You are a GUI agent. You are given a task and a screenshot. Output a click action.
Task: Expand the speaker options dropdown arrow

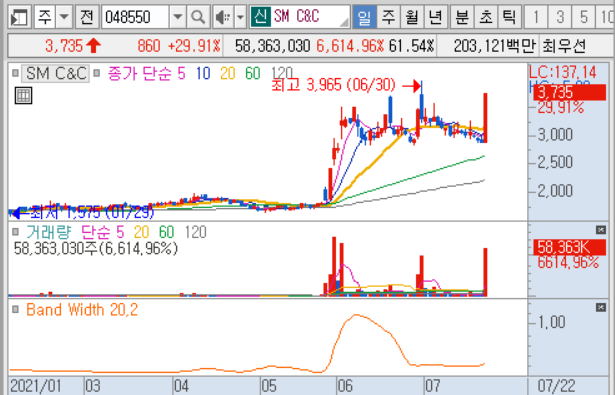click(240, 17)
